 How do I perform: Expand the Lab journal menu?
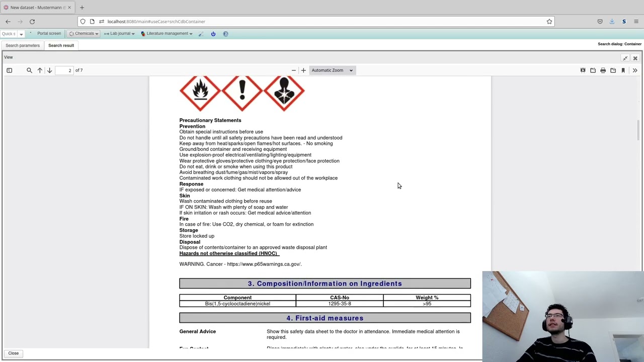click(x=119, y=34)
